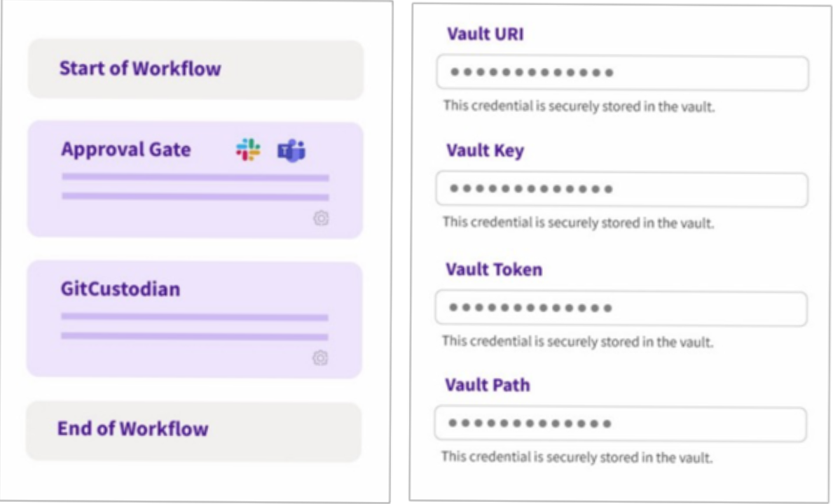Open GitCustodian settings gear icon
833x504 pixels.
coord(320,358)
